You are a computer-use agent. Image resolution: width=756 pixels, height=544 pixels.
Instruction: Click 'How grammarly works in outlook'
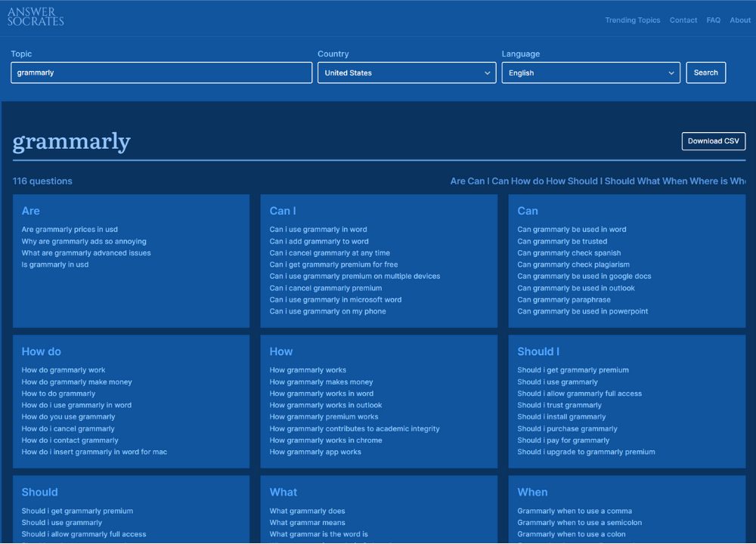click(325, 405)
